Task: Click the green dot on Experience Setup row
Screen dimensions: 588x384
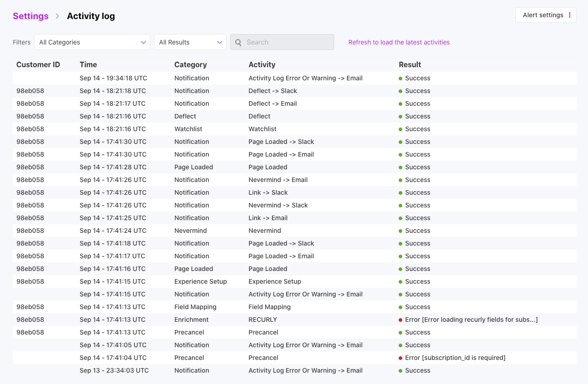Action: point(401,281)
